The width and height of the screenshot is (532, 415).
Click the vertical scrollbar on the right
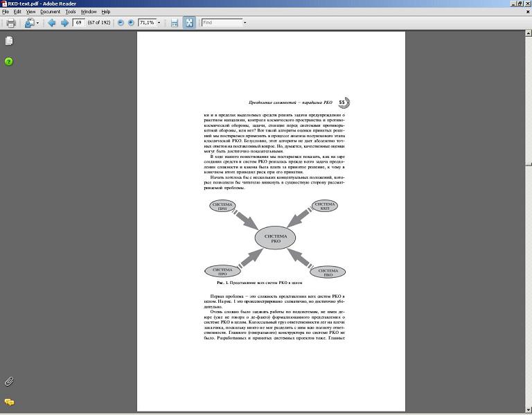click(x=529, y=208)
